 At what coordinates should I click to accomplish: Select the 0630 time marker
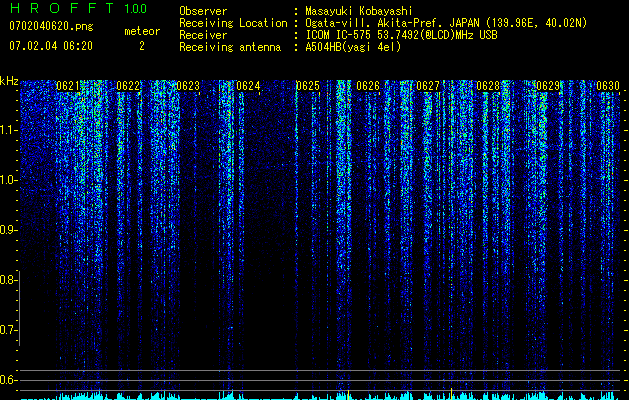pos(608,86)
